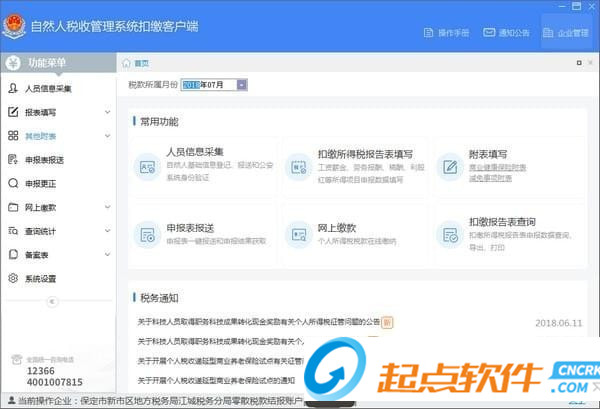Click the small square tab-window icon at right
Screen dimensions: 600x409
[x=579, y=63]
